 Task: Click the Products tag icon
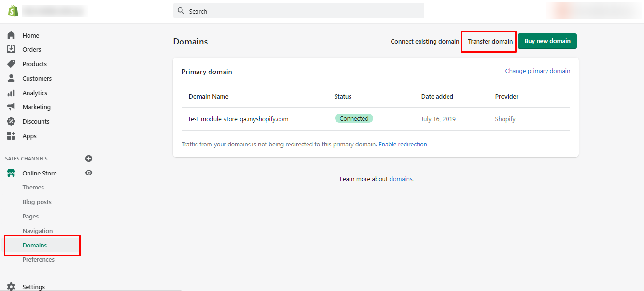(11, 64)
